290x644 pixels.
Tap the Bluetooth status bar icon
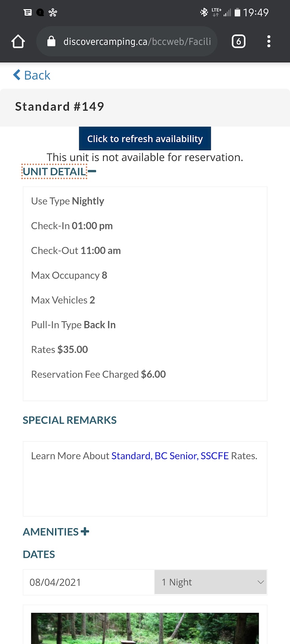[204, 13]
